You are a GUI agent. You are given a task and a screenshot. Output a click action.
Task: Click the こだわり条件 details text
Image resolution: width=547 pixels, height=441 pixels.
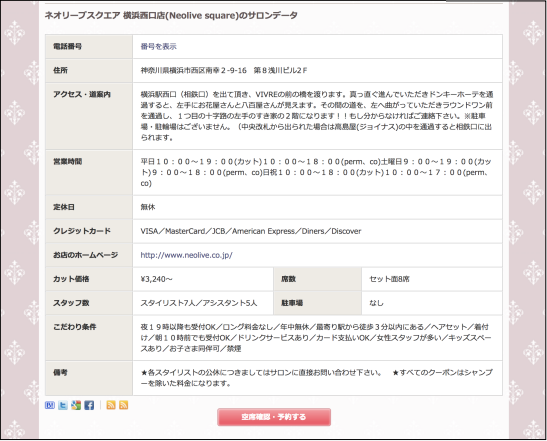[x=316, y=338]
